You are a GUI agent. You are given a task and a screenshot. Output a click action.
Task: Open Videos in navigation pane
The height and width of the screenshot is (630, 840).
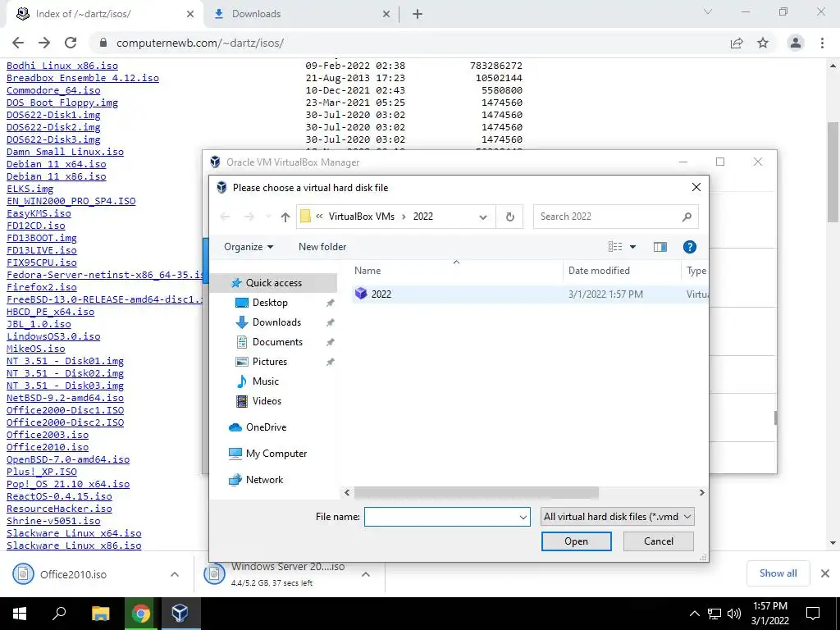[267, 401]
